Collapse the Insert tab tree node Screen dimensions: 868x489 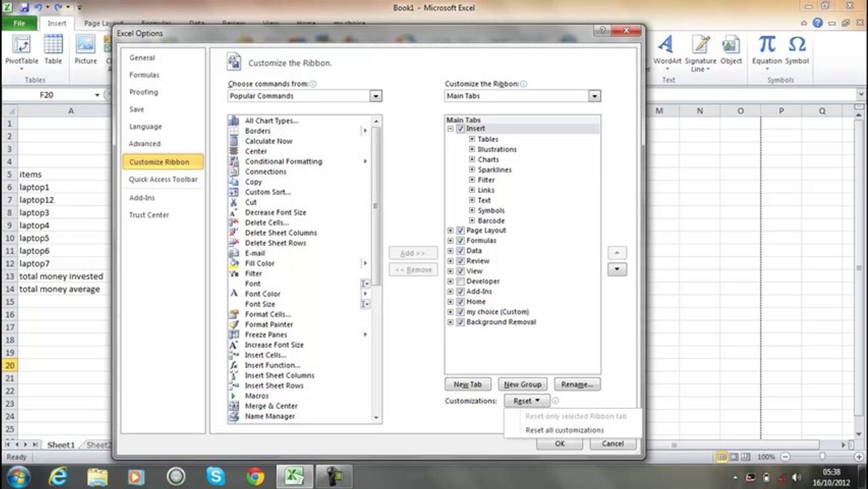[451, 129]
